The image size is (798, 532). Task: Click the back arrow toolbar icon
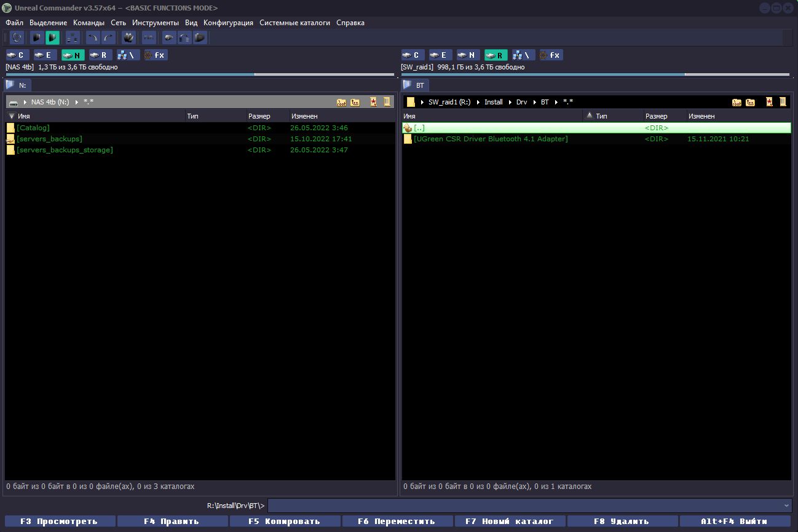(93, 38)
